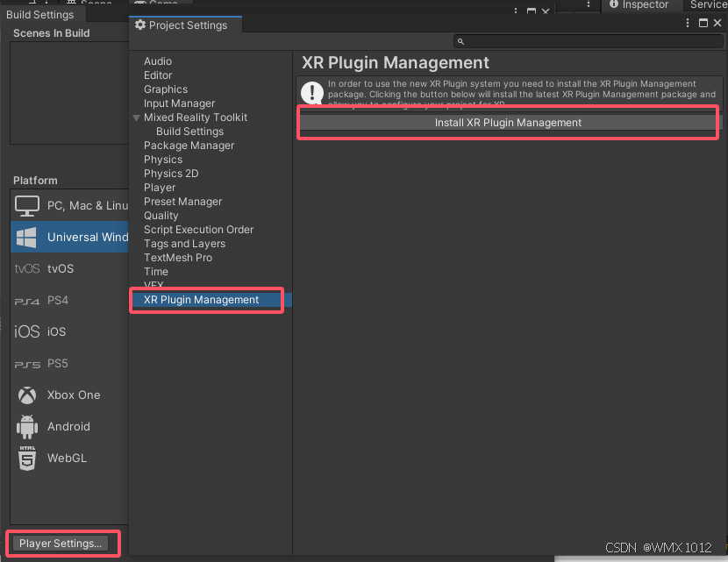
Task: Select Input Manager category
Action: 179,103
